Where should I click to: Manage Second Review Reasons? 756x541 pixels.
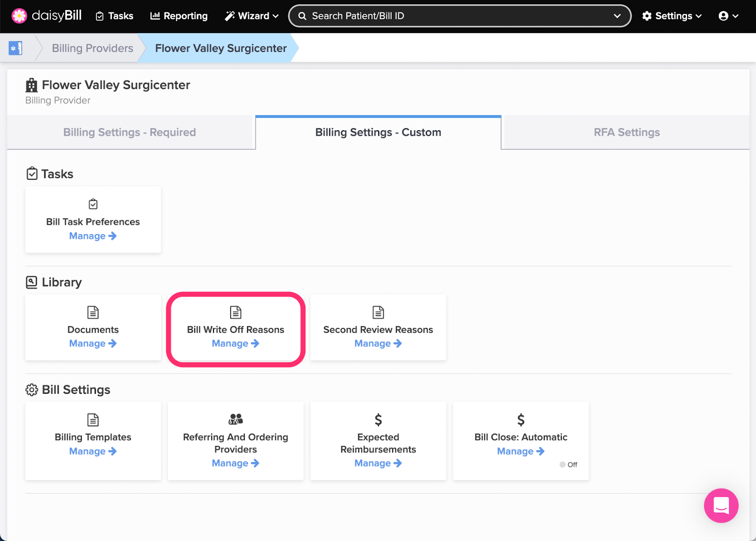(378, 344)
